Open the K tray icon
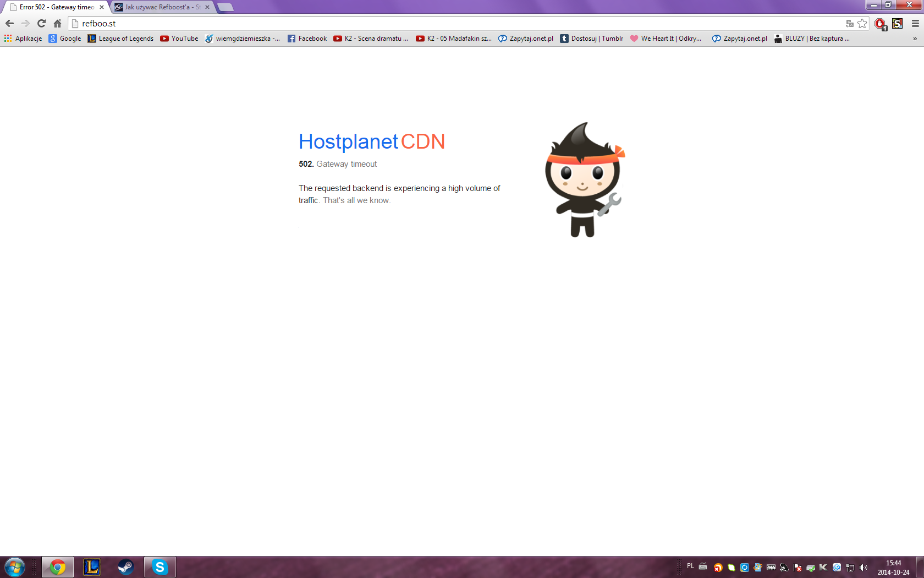The width and height of the screenshot is (924, 578). [x=823, y=568]
